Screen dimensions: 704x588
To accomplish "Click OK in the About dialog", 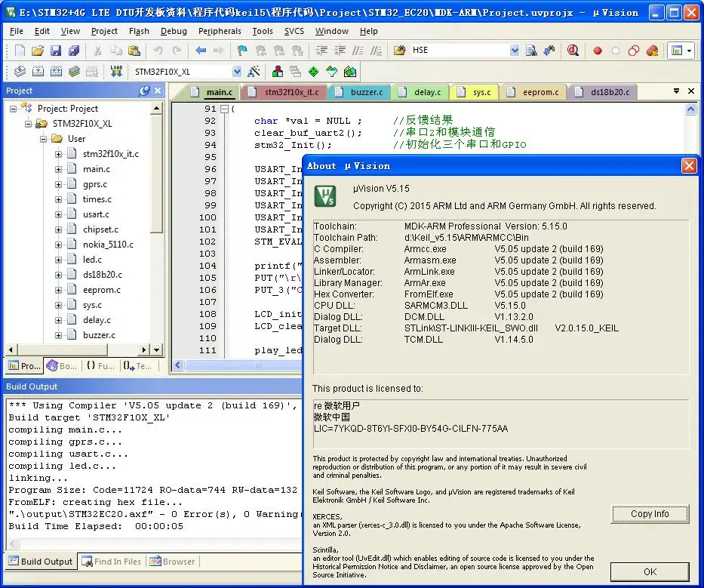I will (650, 572).
